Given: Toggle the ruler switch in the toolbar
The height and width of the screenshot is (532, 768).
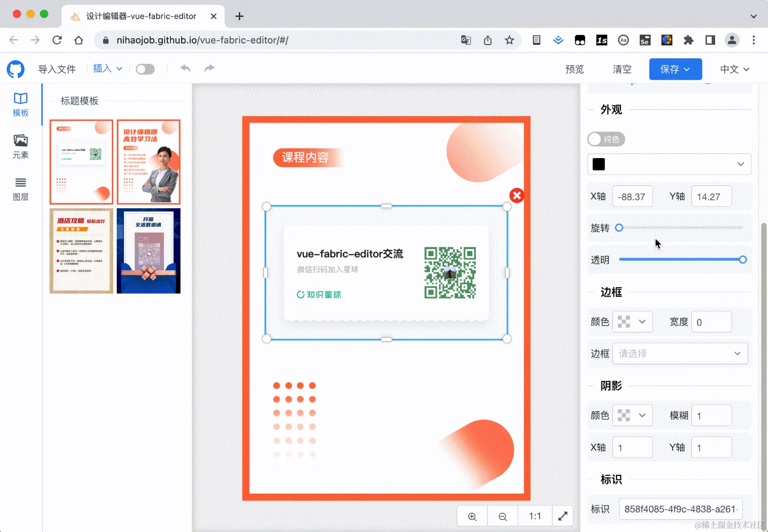Looking at the screenshot, I should 145,69.
